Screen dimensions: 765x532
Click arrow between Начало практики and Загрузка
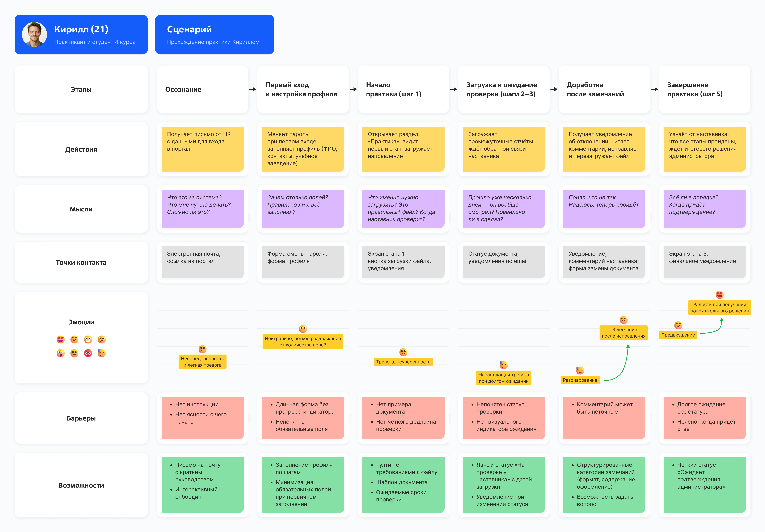pyautogui.click(x=454, y=89)
